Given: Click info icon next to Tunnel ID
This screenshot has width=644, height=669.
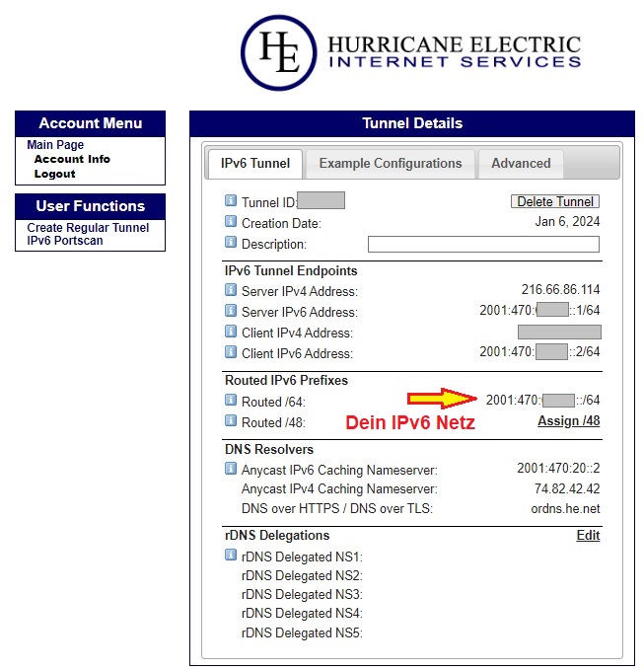Looking at the screenshot, I should [x=231, y=201].
